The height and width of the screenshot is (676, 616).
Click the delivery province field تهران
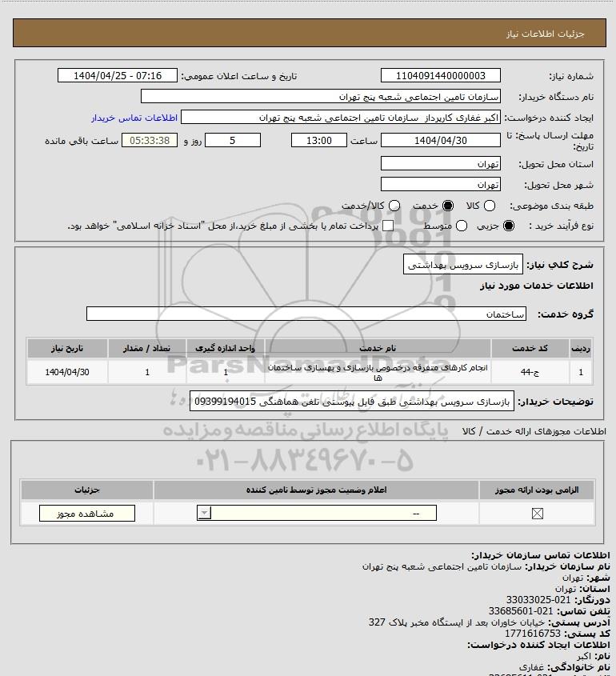pos(441,163)
